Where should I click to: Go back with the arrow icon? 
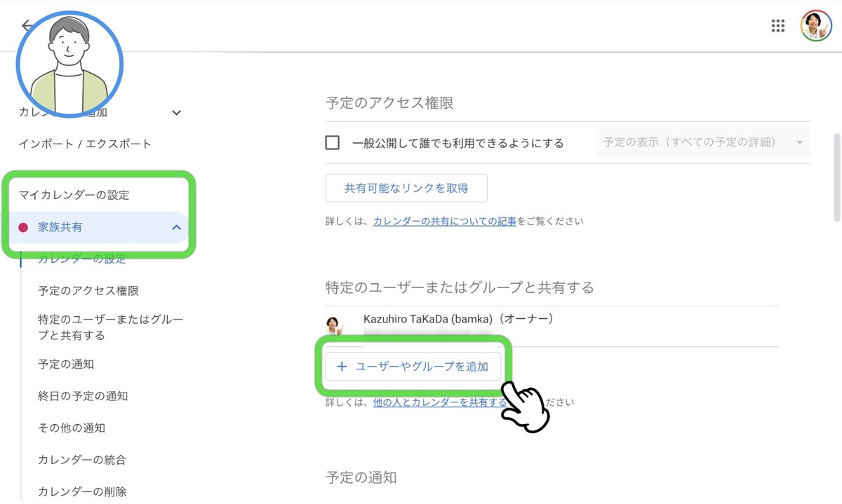[27, 25]
